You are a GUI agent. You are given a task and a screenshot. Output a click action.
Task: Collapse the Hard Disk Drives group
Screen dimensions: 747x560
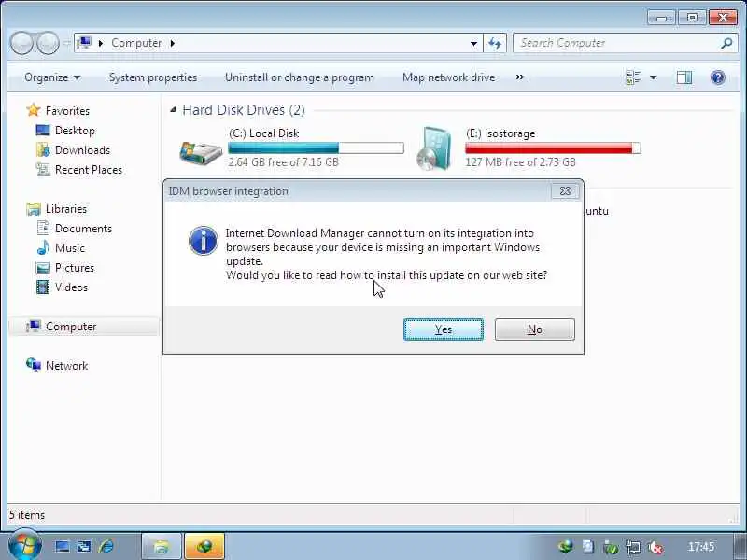tap(173, 110)
